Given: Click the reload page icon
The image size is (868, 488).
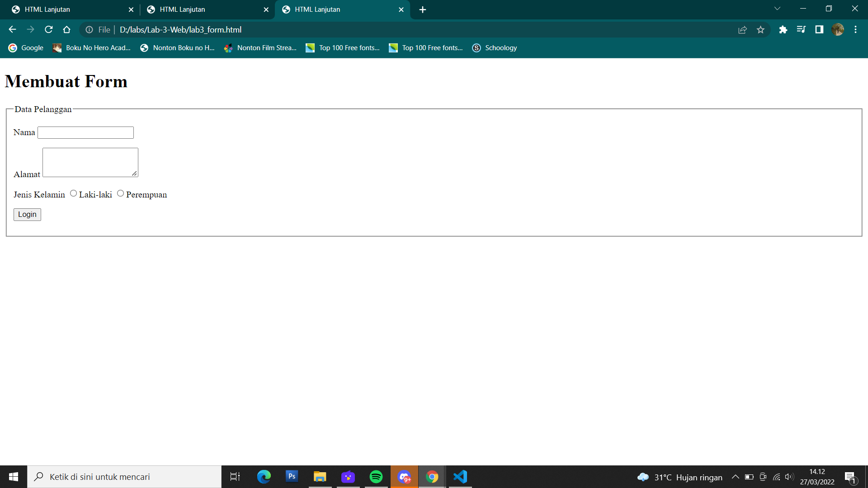Looking at the screenshot, I should pyautogui.click(x=48, y=29).
